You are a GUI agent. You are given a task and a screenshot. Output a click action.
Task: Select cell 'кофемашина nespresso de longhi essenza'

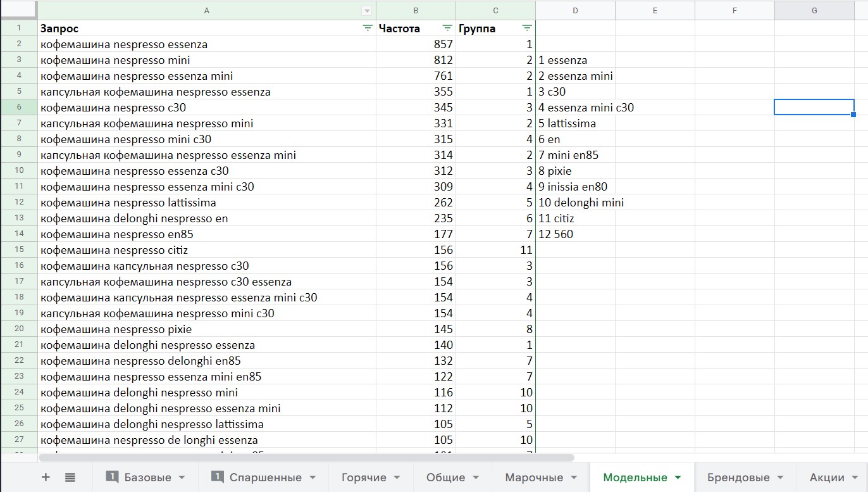207,440
